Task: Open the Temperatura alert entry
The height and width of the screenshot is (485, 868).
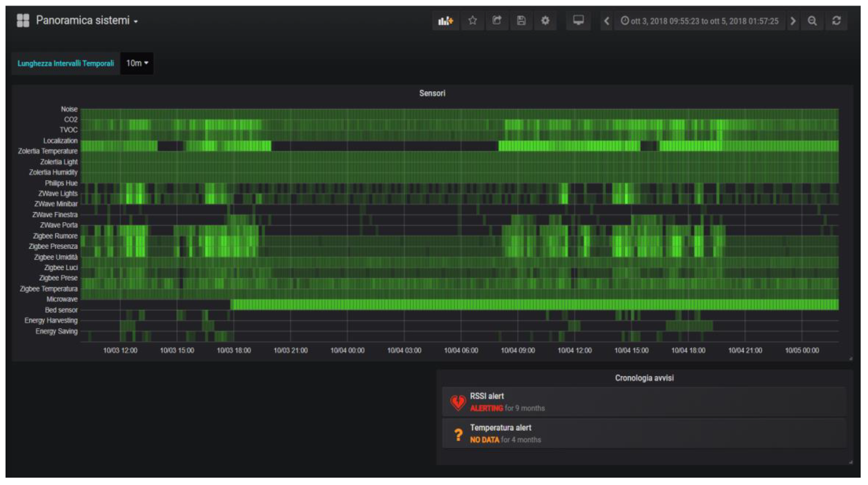Action: click(x=500, y=428)
